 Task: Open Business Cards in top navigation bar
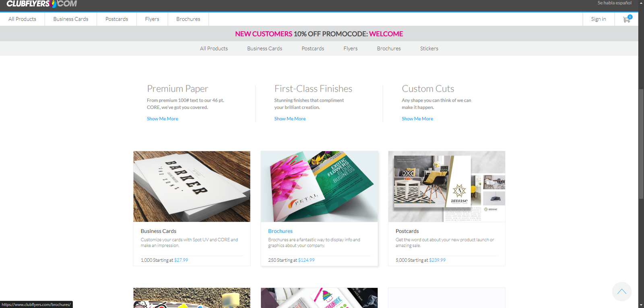[x=70, y=19]
